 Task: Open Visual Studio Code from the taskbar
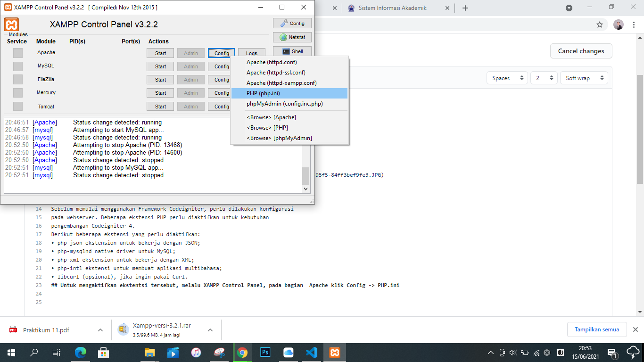[311, 352]
